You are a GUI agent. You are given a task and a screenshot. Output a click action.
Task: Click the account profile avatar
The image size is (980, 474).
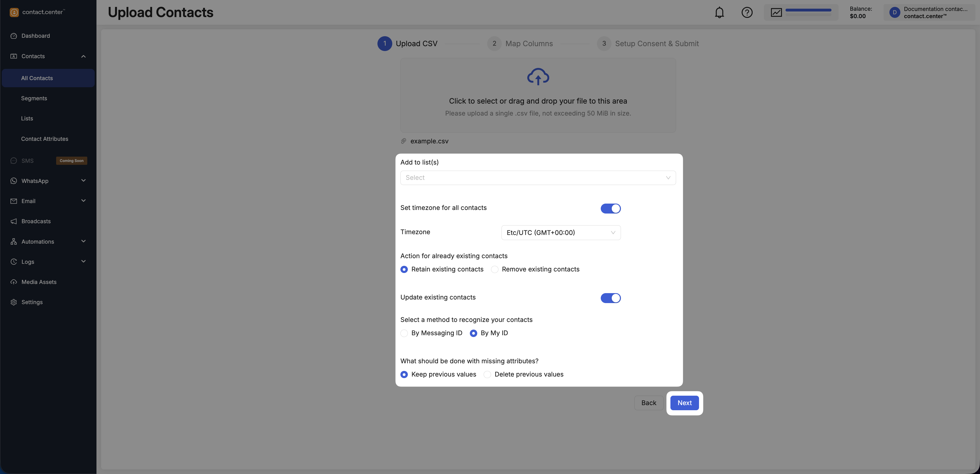tap(895, 13)
